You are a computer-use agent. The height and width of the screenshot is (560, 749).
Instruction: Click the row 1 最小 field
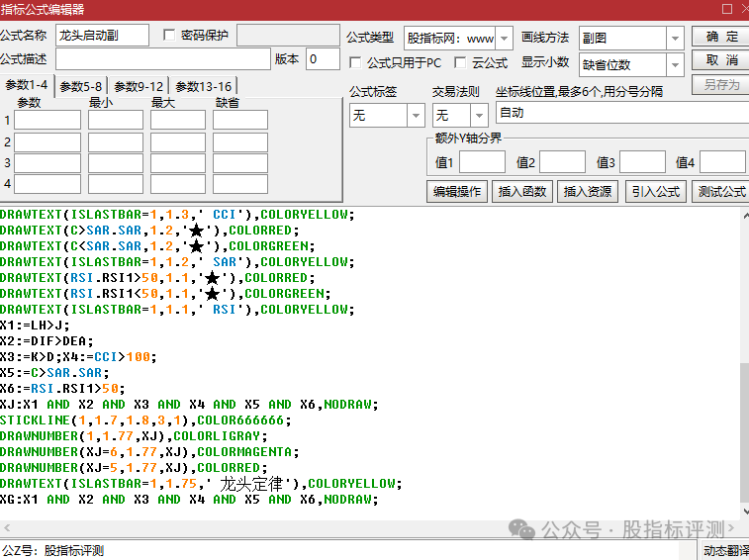pos(116,120)
